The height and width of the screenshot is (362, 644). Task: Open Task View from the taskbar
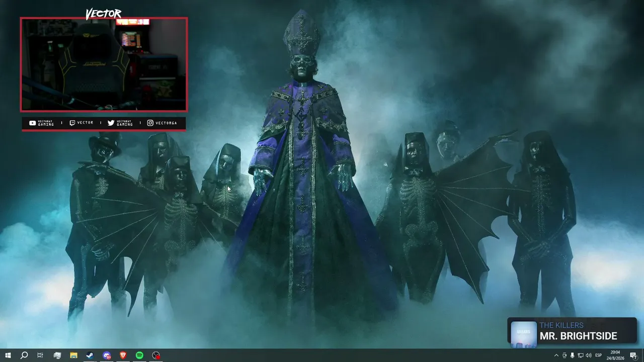coord(40,355)
